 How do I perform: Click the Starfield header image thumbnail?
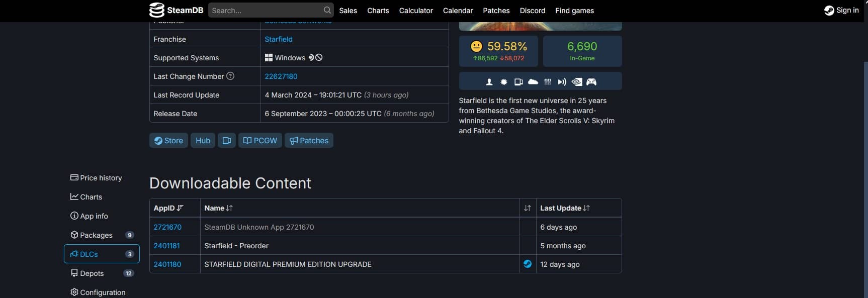[541, 26]
